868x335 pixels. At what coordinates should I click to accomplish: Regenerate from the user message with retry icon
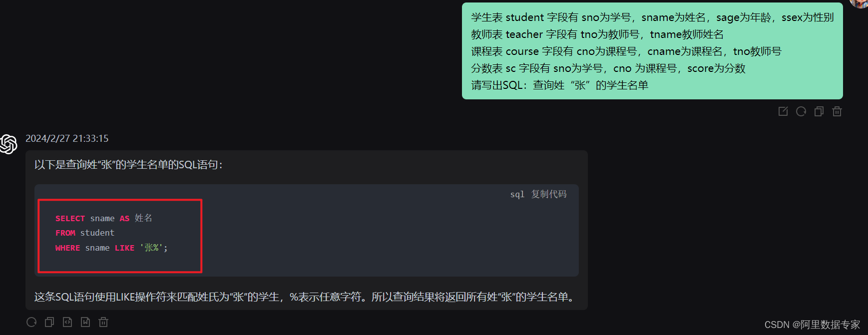[801, 111]
